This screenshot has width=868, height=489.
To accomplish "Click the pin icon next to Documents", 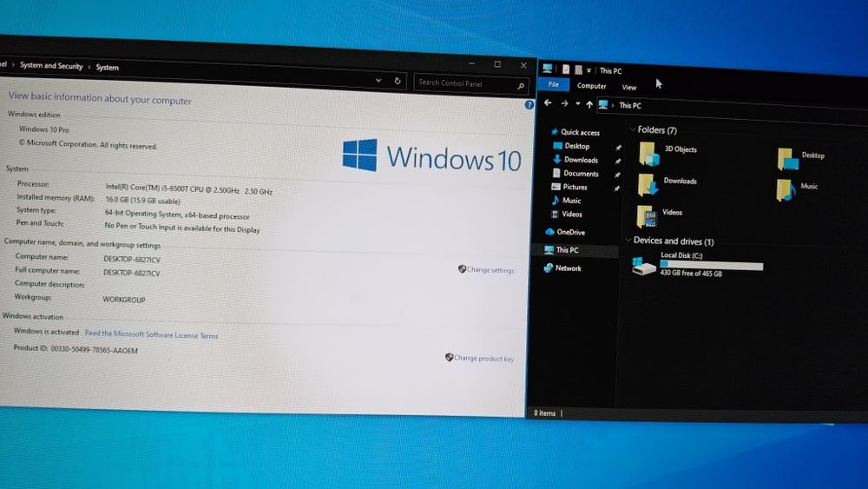I will pyautogui.click(x=617, y=175).
